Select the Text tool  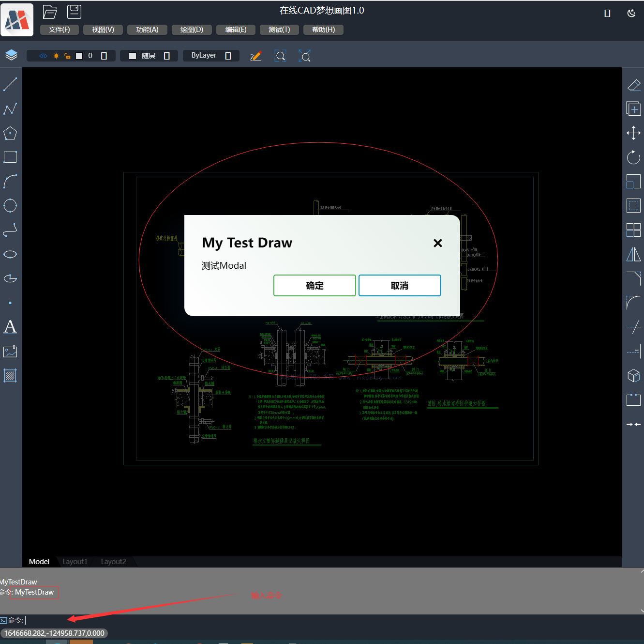click(x=10, y=327)
